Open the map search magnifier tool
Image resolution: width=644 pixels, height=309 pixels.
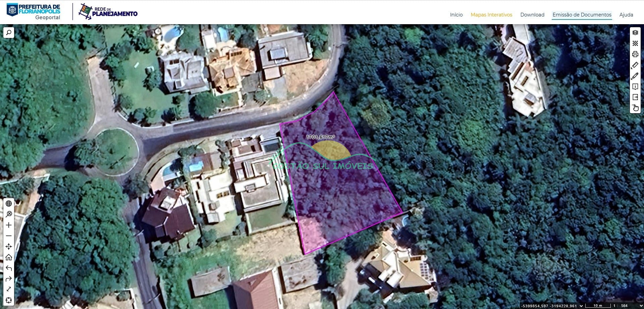9,33
